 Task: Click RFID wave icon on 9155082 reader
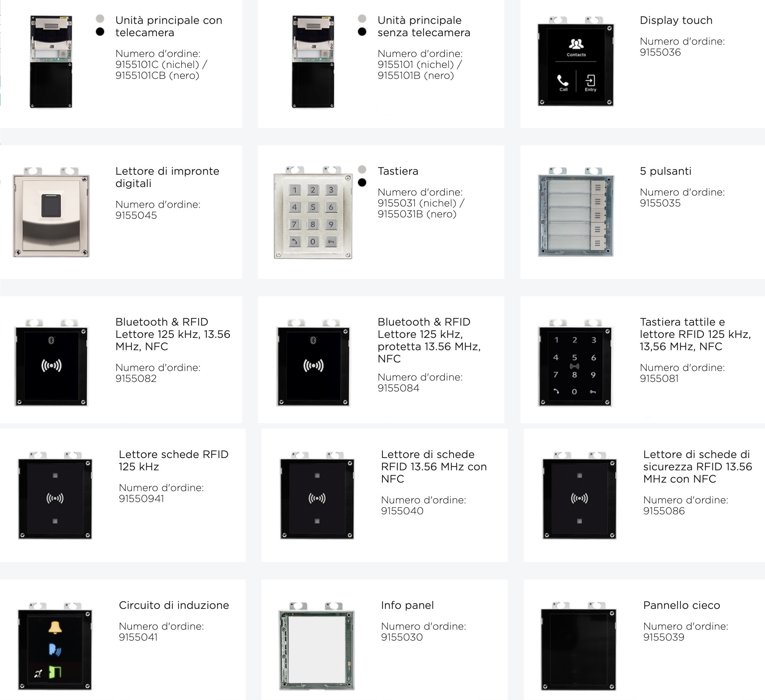(x=51, y=366)
